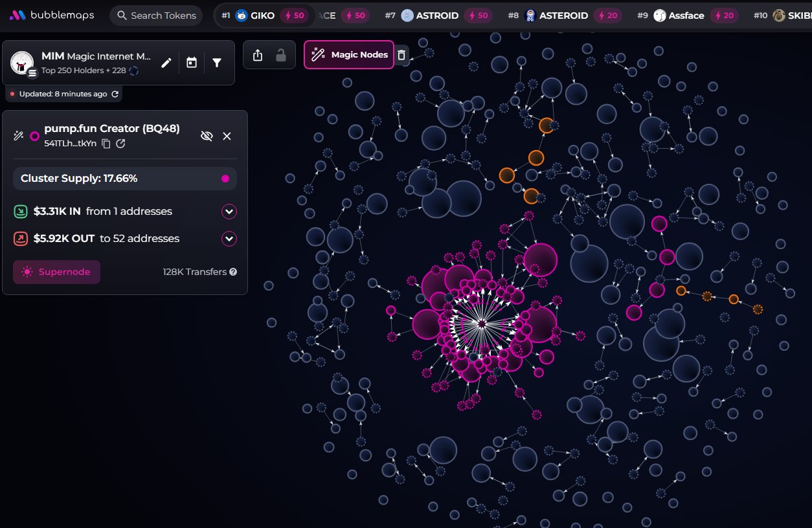The image size is (812, 528).
Task: Toggle the lock icon in the toolbar
Action: point(281,55)
